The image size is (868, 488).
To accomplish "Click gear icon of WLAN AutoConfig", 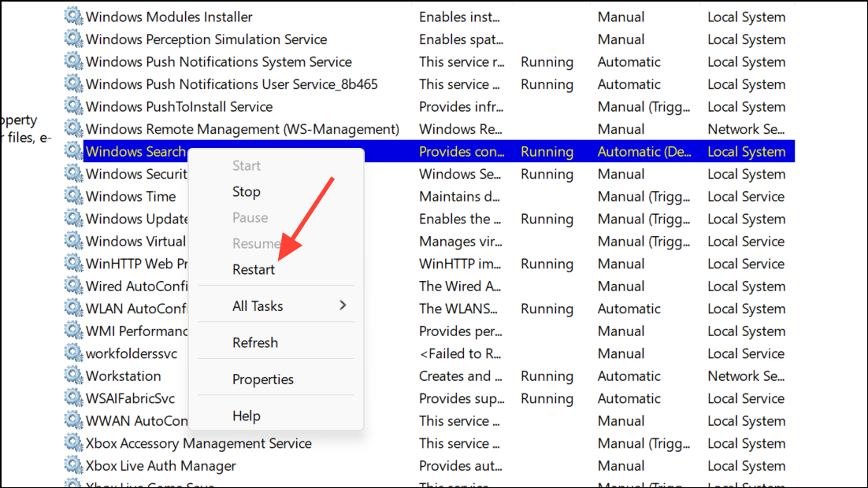I will 73,308.
